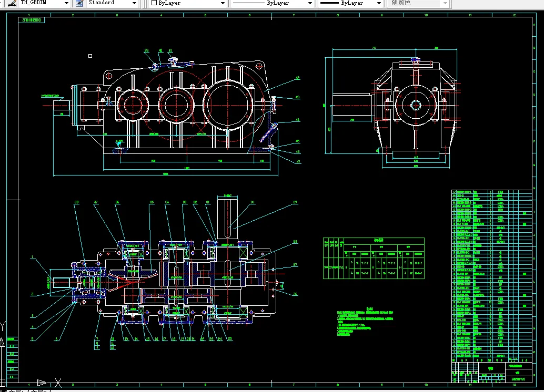
Task: Select balloon number 6 below plan view
Action: pos(56,339)
